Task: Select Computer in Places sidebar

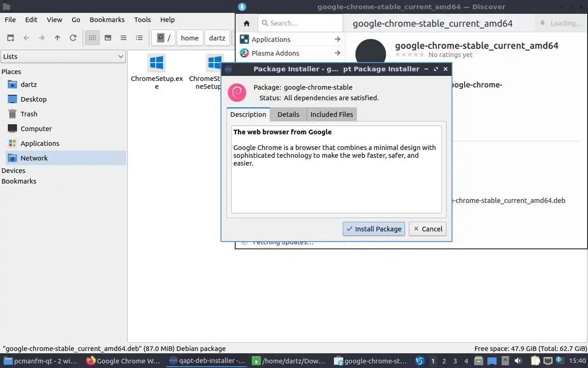Action: pyautogui.click(x=66, y=129)
